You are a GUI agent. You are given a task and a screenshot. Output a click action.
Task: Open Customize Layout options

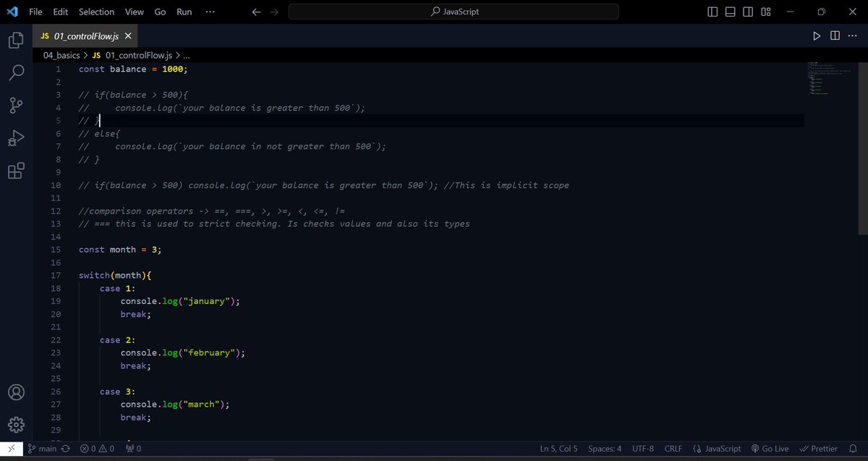click(766, 12)
